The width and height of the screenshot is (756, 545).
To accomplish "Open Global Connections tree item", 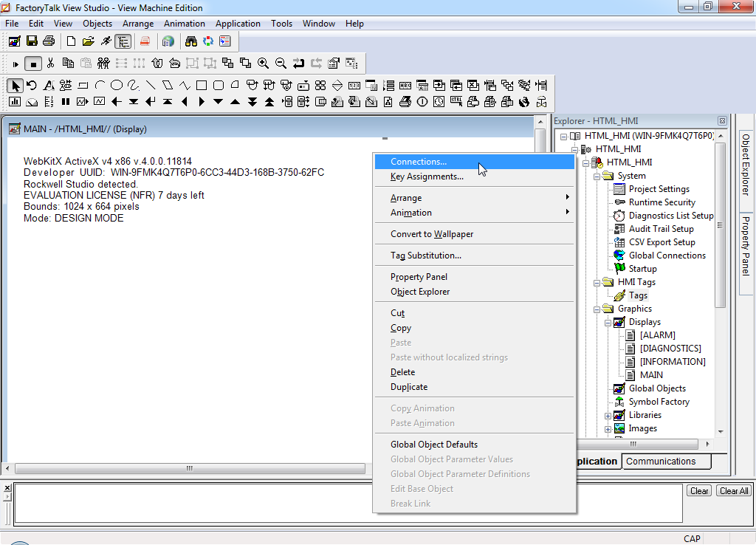I will (x=667, y=256).
